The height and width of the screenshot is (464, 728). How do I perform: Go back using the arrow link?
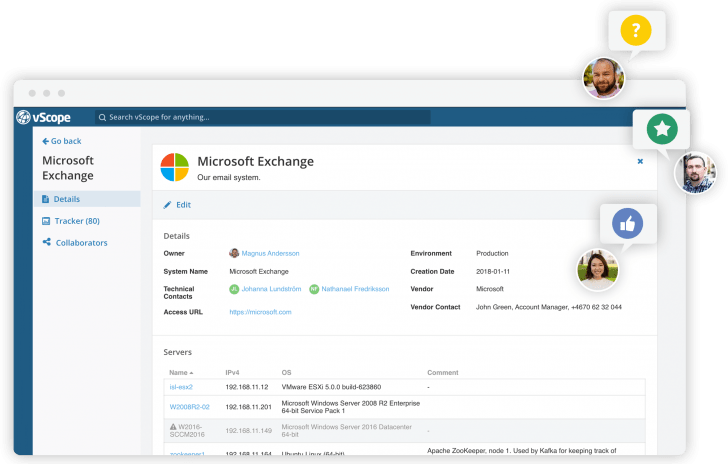pos(62,141)
